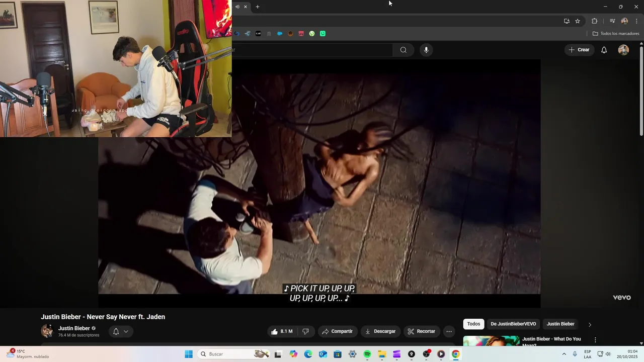Open the black c.ai bookmark
The image size is (644, 362).
258,34
